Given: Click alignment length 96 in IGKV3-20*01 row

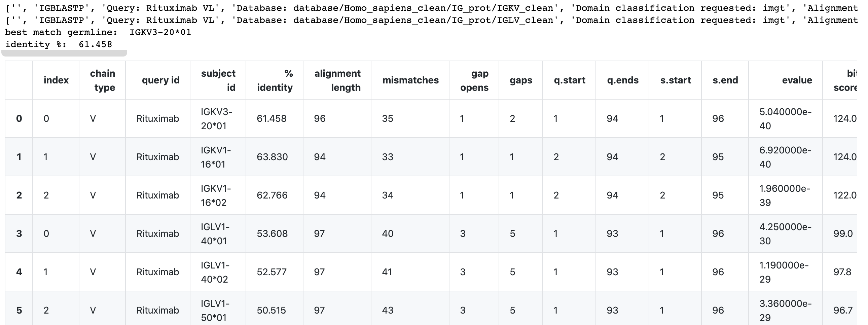Looking at the screenshot, I should 320,118.
